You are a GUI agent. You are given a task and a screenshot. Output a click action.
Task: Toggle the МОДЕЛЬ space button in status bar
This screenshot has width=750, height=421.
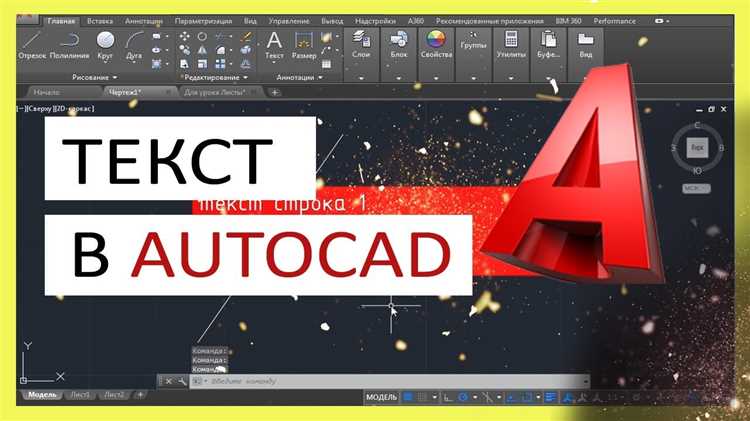click(x=381, y=397)
